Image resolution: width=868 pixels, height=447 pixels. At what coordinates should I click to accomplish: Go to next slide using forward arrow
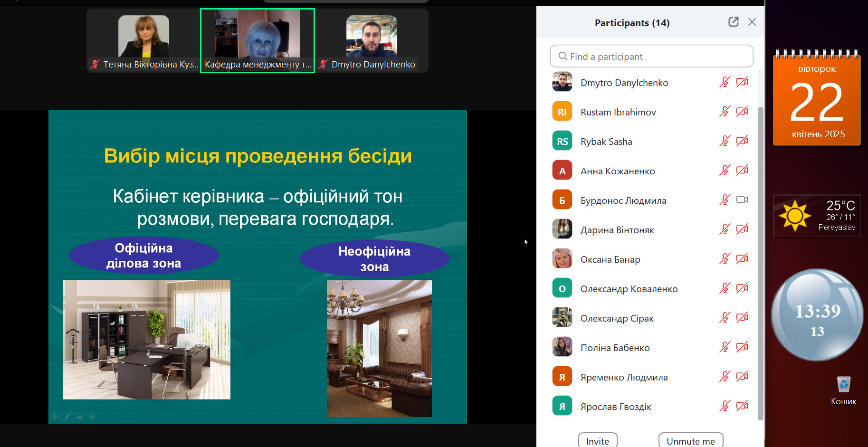pyautogui.click(x=92, y=416)
